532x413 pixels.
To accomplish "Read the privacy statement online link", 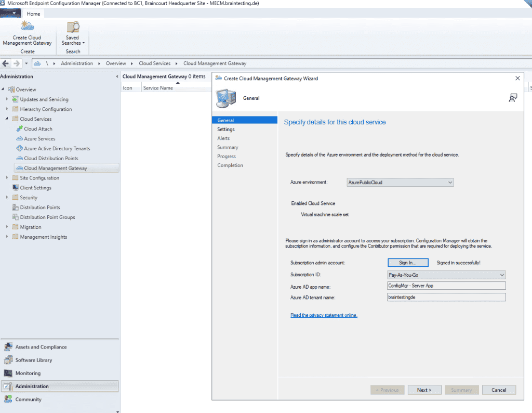I will (x=324, y=315).
